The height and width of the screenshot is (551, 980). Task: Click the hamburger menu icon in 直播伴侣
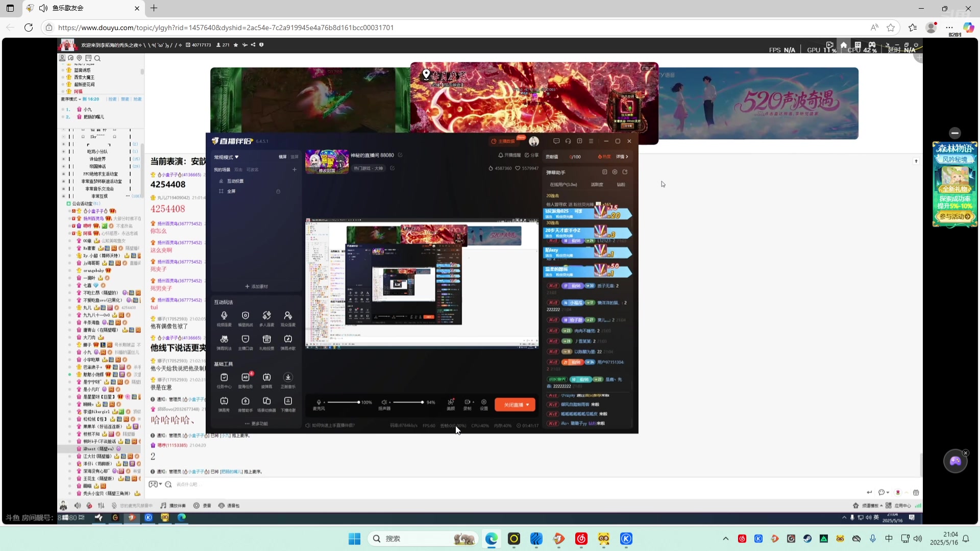pos(591,141)
